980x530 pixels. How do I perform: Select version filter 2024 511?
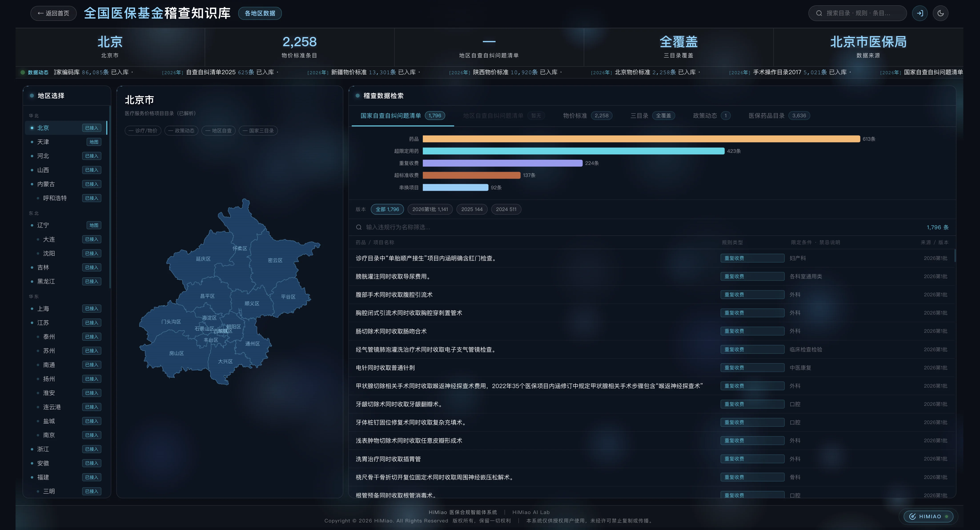[506, 209]
